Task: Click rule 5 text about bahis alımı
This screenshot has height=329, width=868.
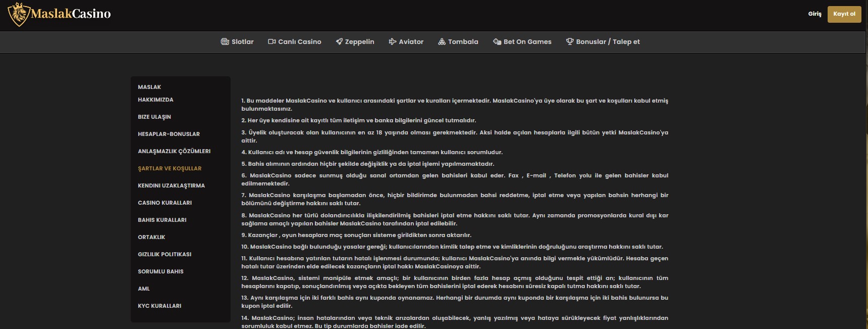Action: [x=367, y=164]
